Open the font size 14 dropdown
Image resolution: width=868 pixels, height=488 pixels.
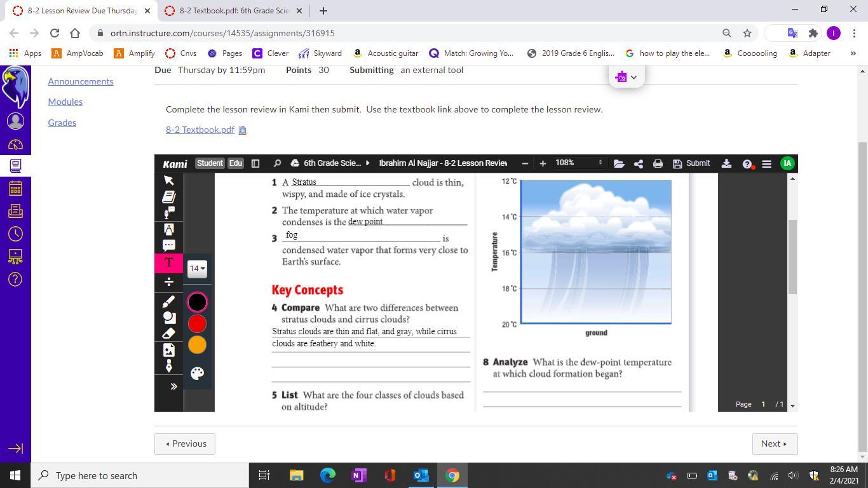pos(197,268)
